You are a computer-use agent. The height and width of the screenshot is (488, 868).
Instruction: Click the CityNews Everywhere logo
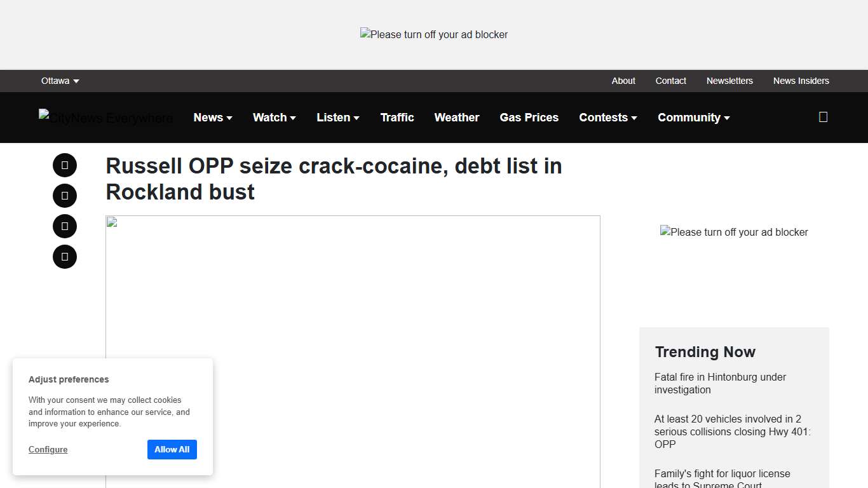click(105, 118)
